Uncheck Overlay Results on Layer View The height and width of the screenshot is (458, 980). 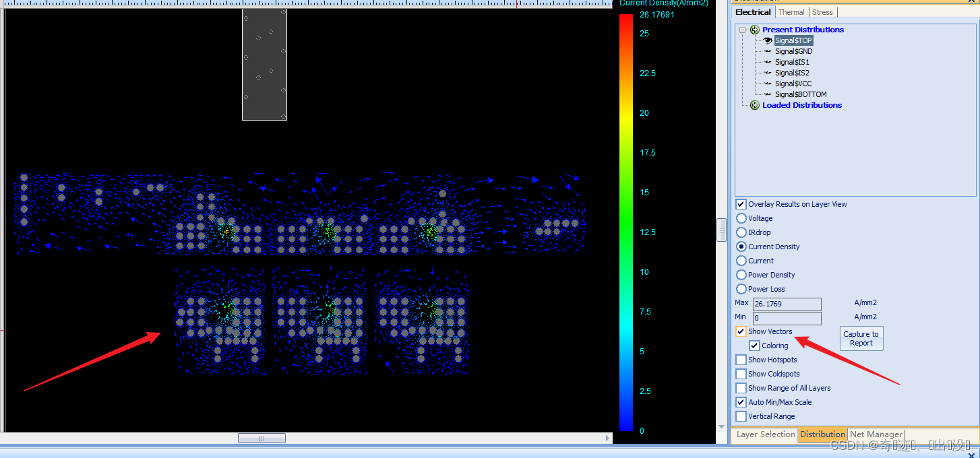741,204
